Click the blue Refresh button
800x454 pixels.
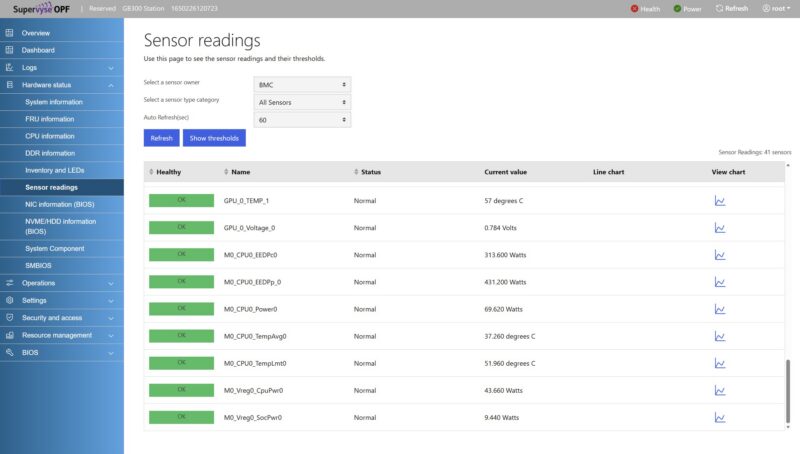[161, 138]
